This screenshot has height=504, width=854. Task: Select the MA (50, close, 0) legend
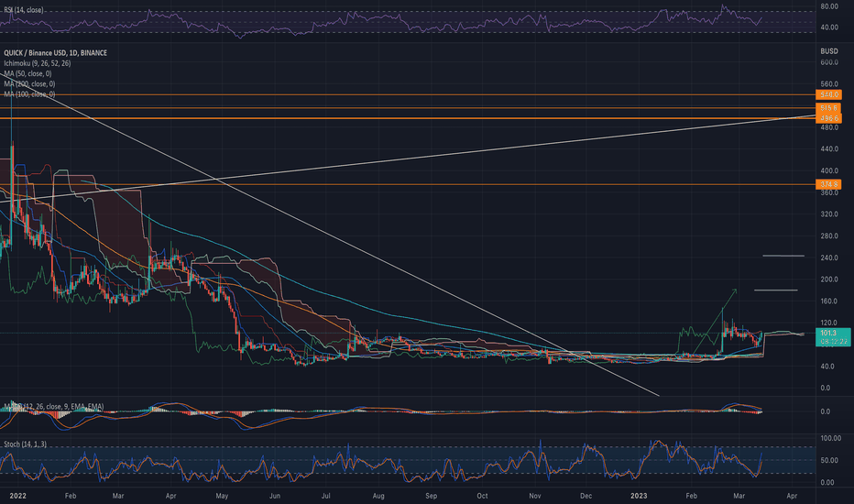click(x=27, y=73)
